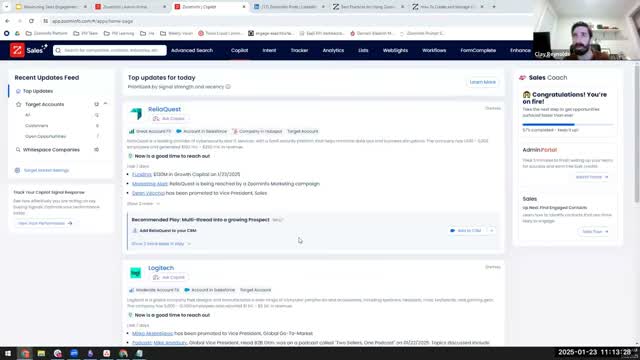Screen dimensions: 640x360
Task: Open the dropdown arrow beside Add to CRM
Action: [x=491, y=231]
